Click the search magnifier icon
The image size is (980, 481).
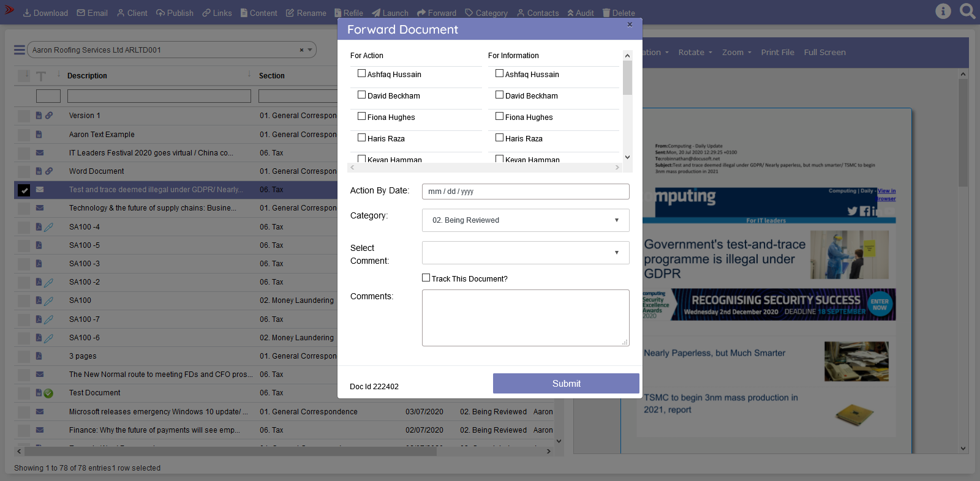[968, 11]
